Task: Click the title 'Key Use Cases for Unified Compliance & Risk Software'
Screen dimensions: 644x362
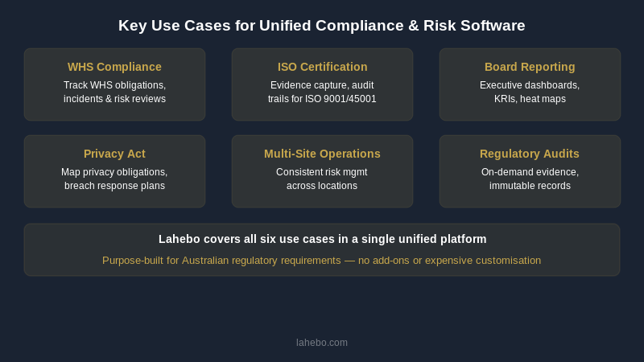Action: pyautogui.click(x=321, y=26)
